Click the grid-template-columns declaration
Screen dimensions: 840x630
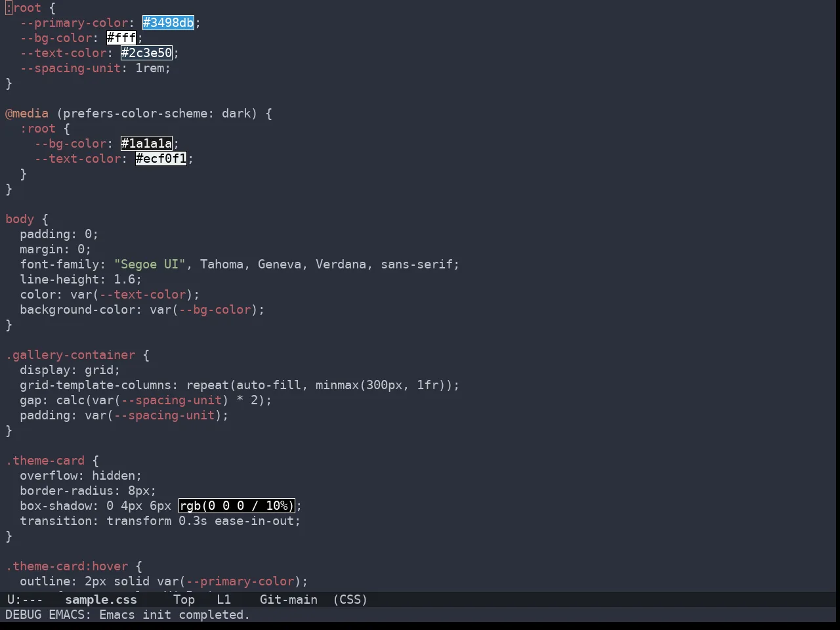tap(240, 385)
